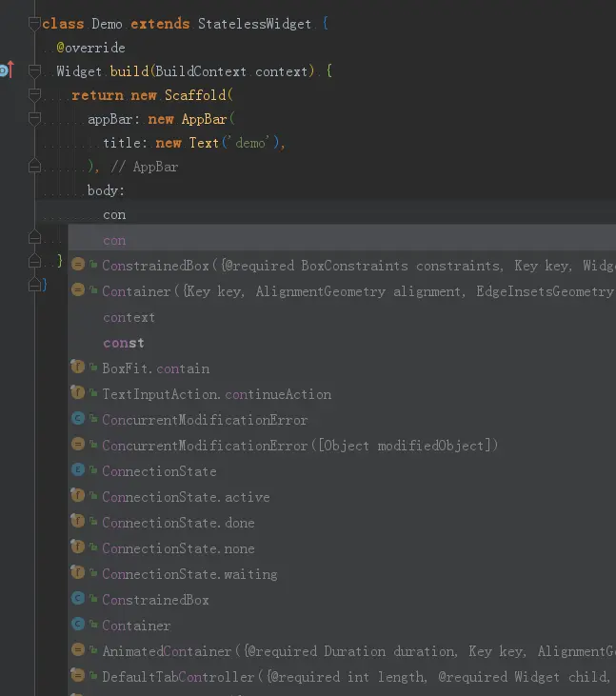The width and height of the screenshot is (616, 696).
Task: Click the 'StatelessWidget' class name in code
Action: click(254, 24)
